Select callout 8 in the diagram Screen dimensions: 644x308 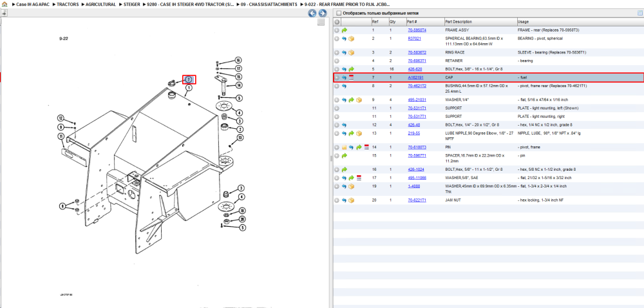point(62,206)
